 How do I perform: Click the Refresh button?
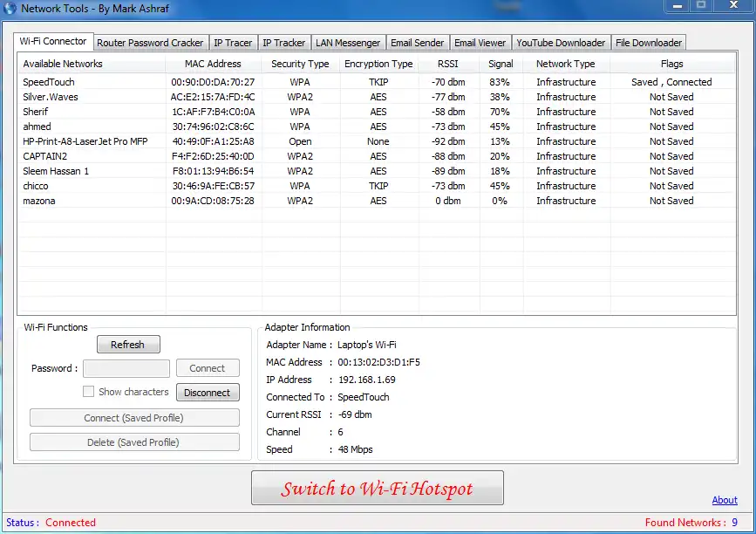click(128, 345)
